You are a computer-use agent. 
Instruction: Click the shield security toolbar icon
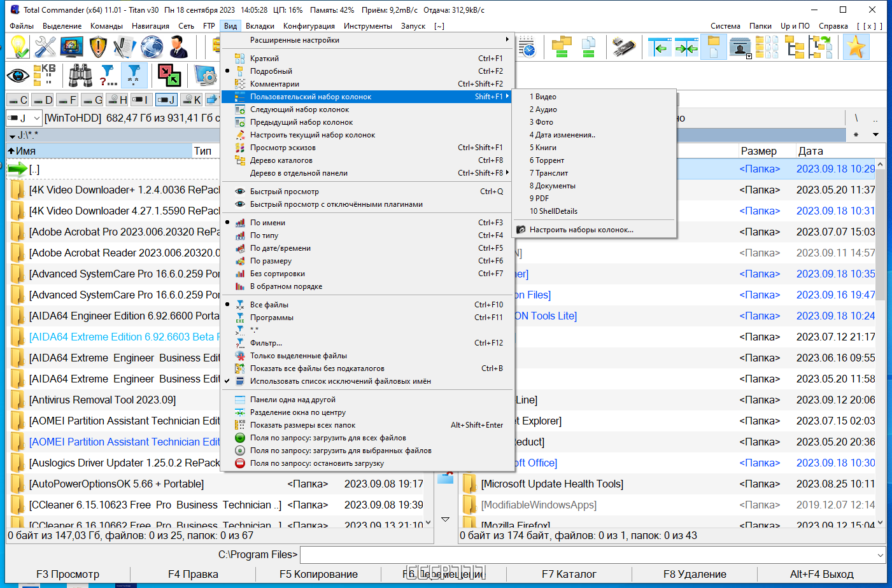point(98,47)
